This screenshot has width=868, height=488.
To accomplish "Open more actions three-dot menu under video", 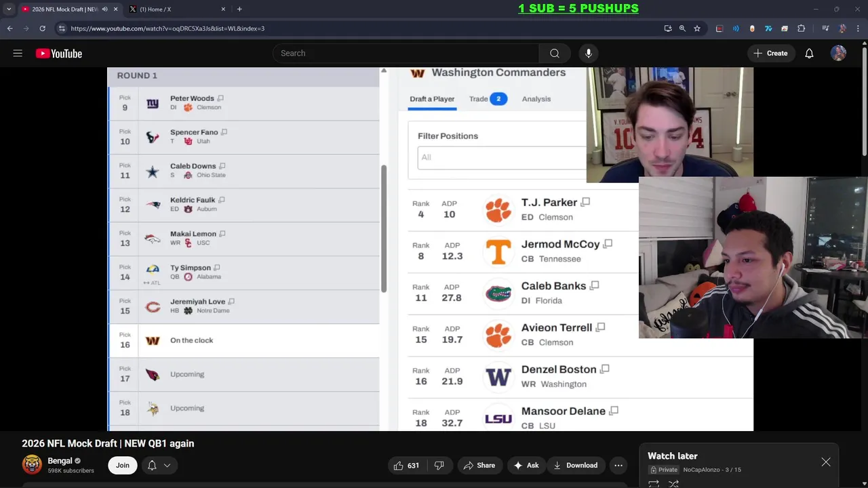I will [618, 466].
